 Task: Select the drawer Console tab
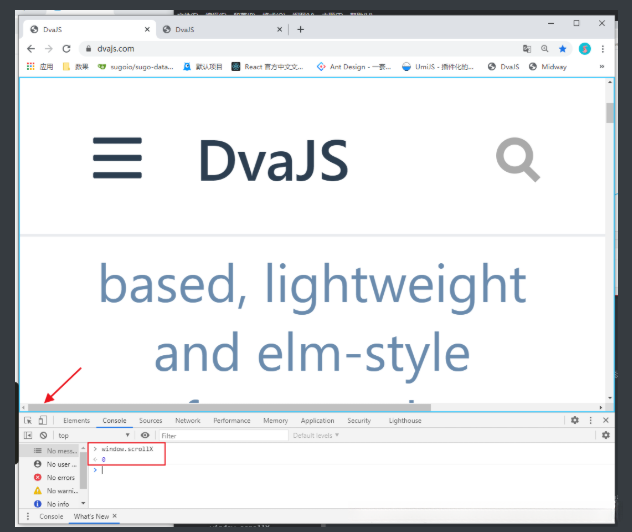[x=51, y=516]
